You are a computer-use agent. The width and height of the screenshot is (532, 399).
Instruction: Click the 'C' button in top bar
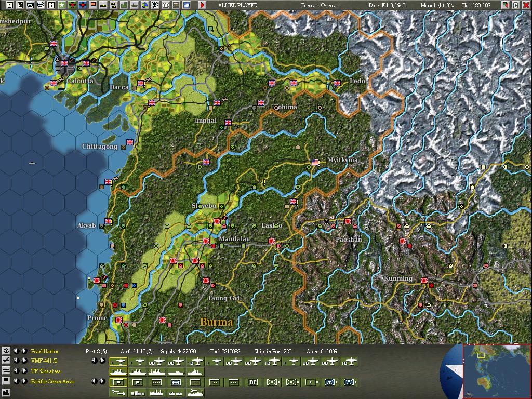[516, 5]
